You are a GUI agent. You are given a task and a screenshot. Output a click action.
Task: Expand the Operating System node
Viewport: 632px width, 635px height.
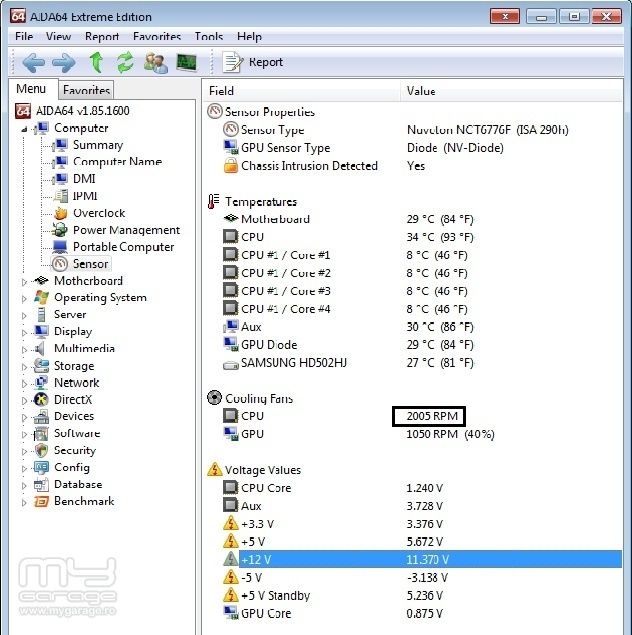[24, 298]
